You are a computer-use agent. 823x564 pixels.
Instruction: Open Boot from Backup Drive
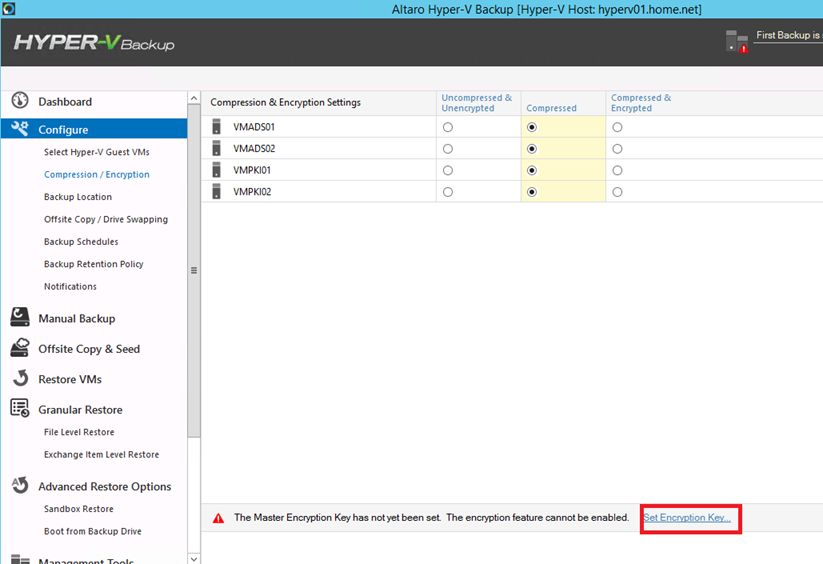pos(93,531)
